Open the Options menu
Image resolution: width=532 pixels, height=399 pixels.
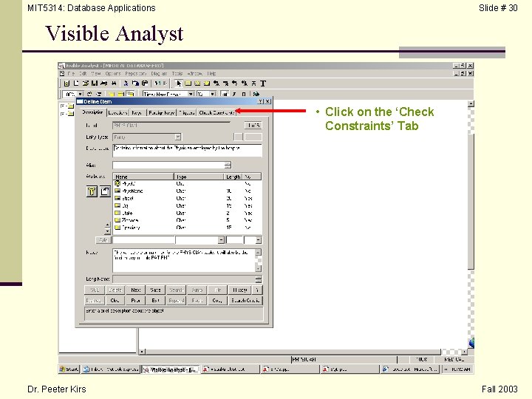tap(112, 73)
